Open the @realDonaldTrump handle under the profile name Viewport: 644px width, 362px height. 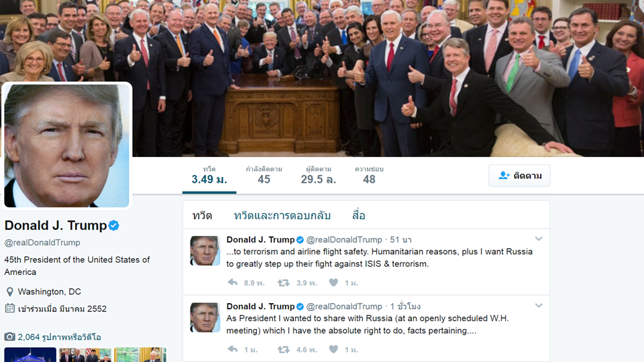(x=42, y=243)
